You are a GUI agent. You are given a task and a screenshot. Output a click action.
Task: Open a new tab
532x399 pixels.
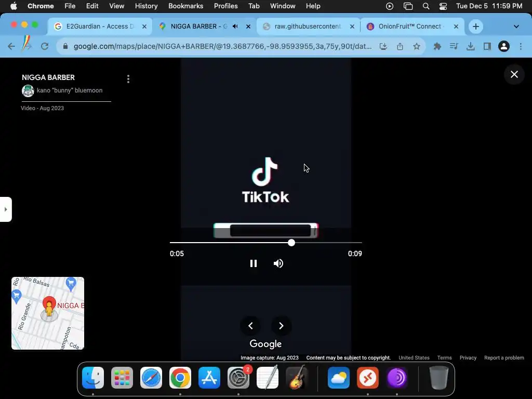pos(476,26)
